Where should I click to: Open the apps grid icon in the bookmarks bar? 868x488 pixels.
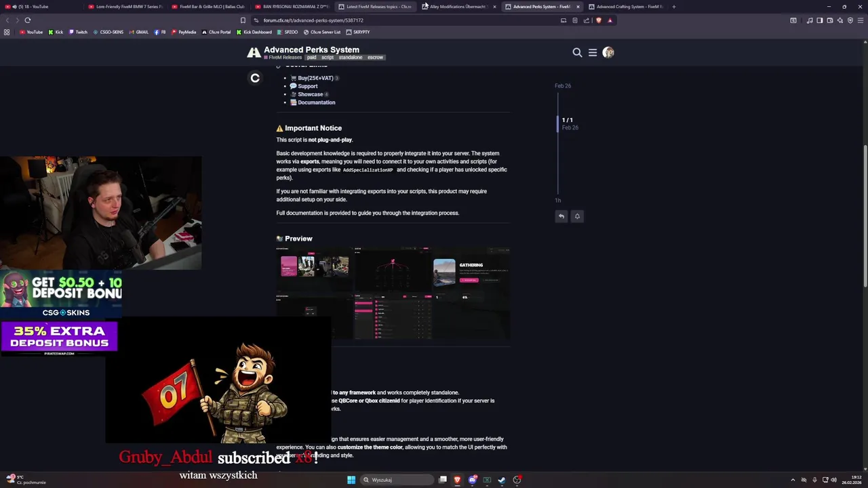tap(7, 32)
